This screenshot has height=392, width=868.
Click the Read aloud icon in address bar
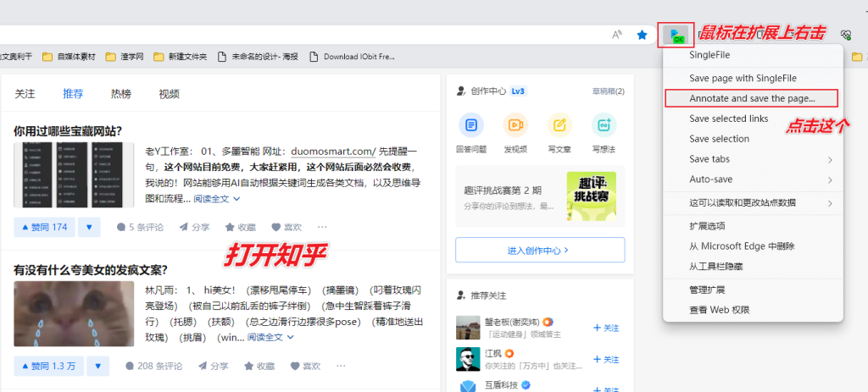coord(617,35)
